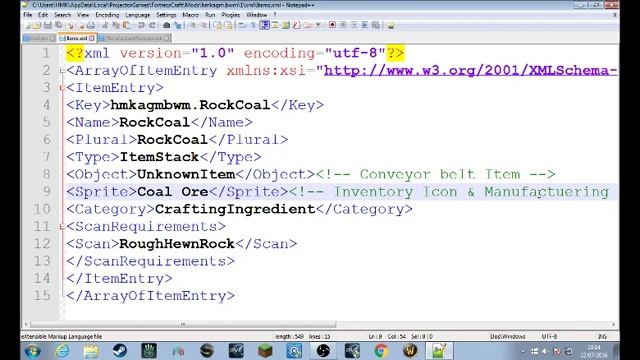The height and width of the screenshot is (360, 640).
Task: Open the Search menu
Action: 62,15
